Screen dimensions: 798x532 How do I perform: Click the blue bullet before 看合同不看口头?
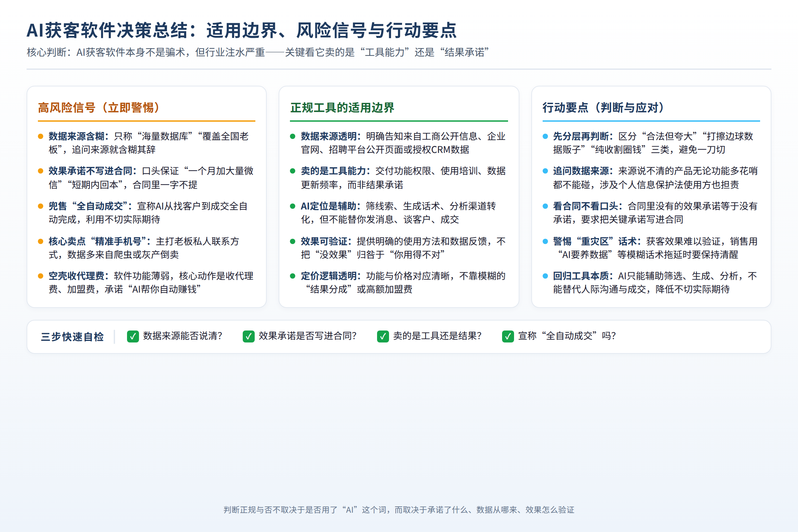545,206
